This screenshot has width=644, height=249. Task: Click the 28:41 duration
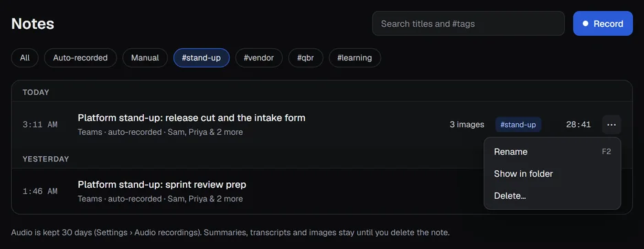(x=578, y=124)
